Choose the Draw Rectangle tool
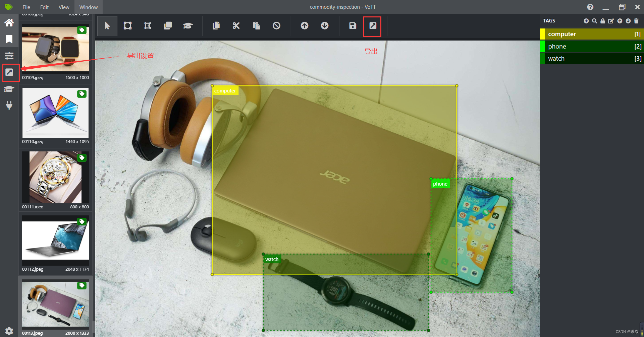This screenshot has width=644, height=337. (128, 26)
